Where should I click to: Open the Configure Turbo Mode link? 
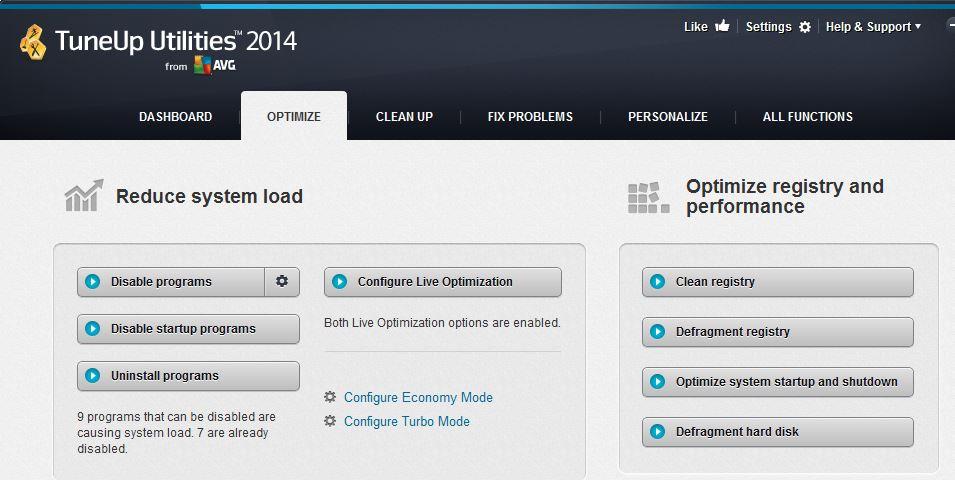click(x=407, y=421)
